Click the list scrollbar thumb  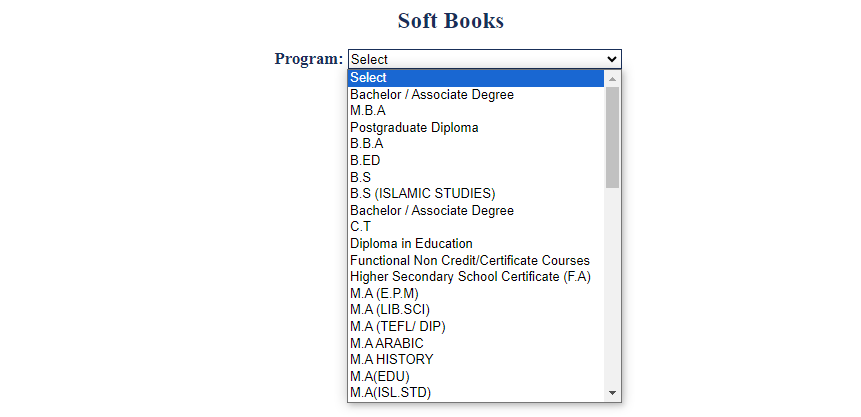613,137
